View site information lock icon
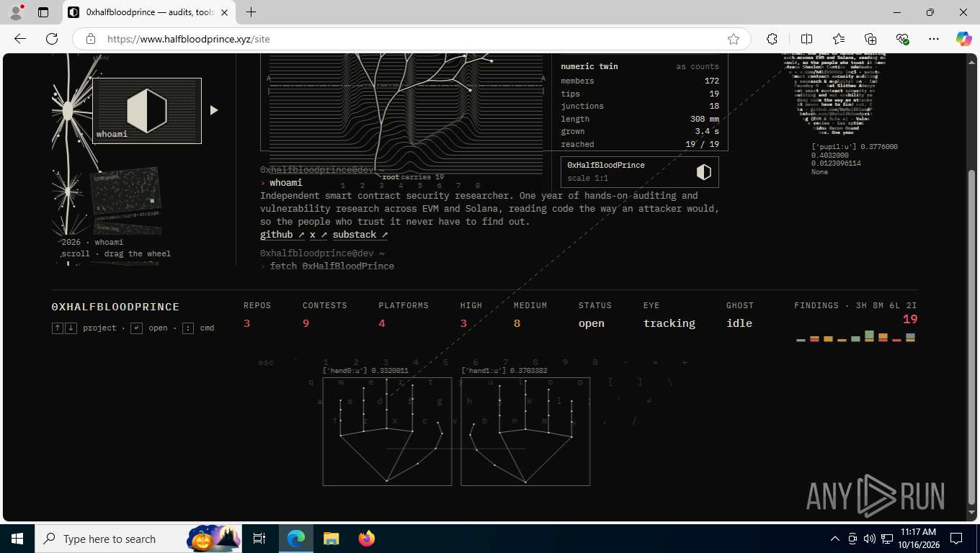 (91, 39)
